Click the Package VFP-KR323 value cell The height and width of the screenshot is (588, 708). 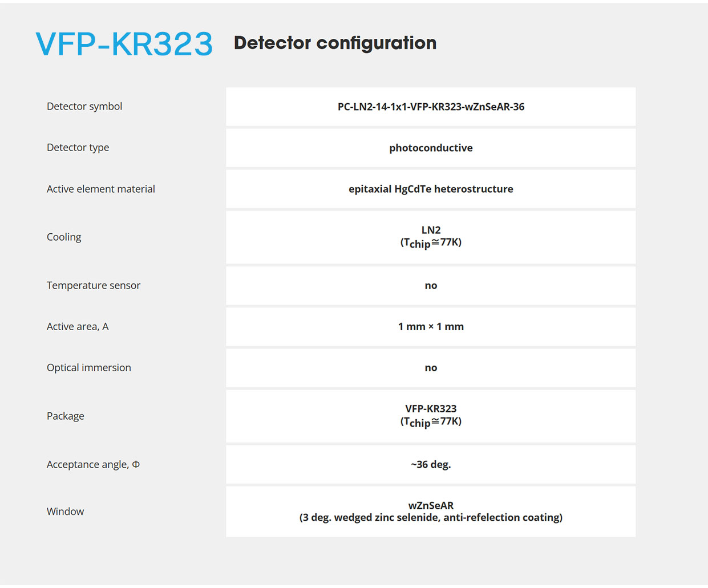431,416
